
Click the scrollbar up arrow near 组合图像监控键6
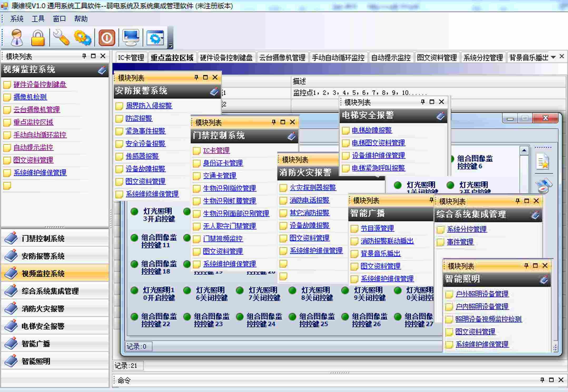point(524,151)
